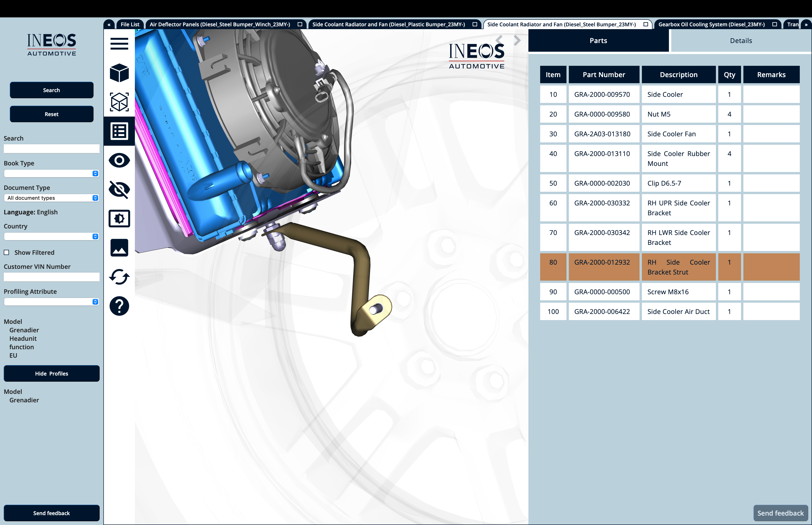Screen dimensions: 812x525
Task: Click the refresh reset view icon
Action: pyautogui.click(x=119, y=276)
